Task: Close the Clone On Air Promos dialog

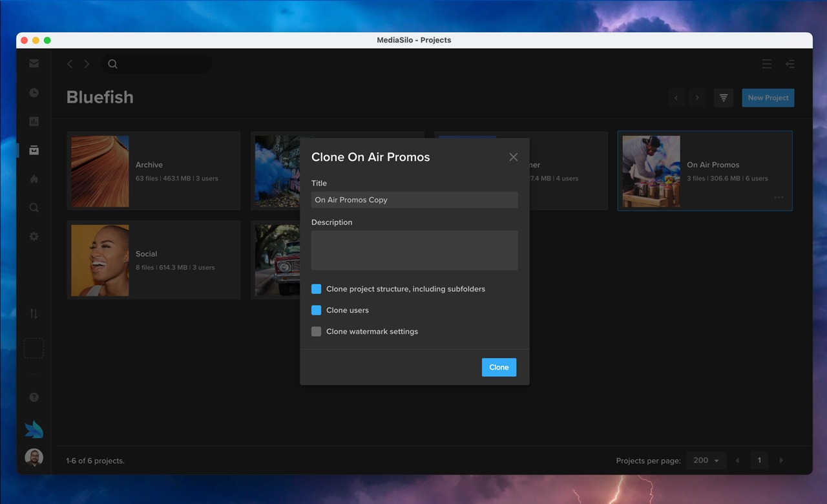Action: (513, 157)
